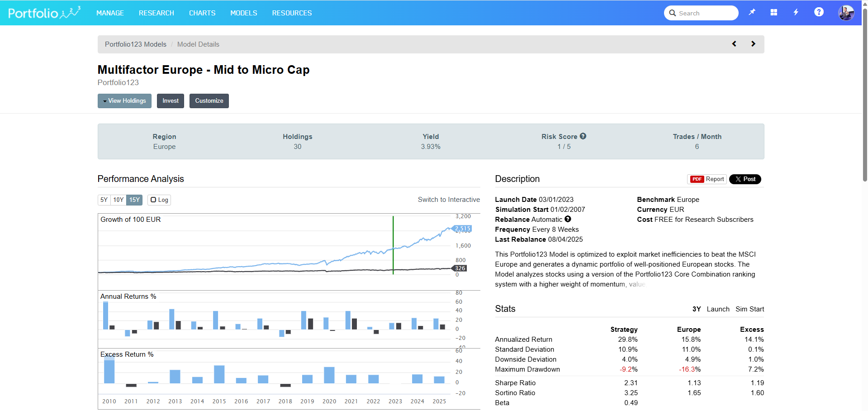868x411 pixels.
Task: Click the 29.8% Annualized Return value
Action: pyautogui.click(x=628, y=339)
